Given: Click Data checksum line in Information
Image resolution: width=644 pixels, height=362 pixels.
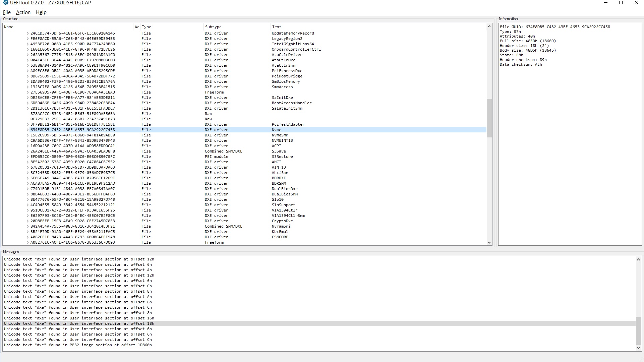Looking at the screenshot, I should click(521, 64).
